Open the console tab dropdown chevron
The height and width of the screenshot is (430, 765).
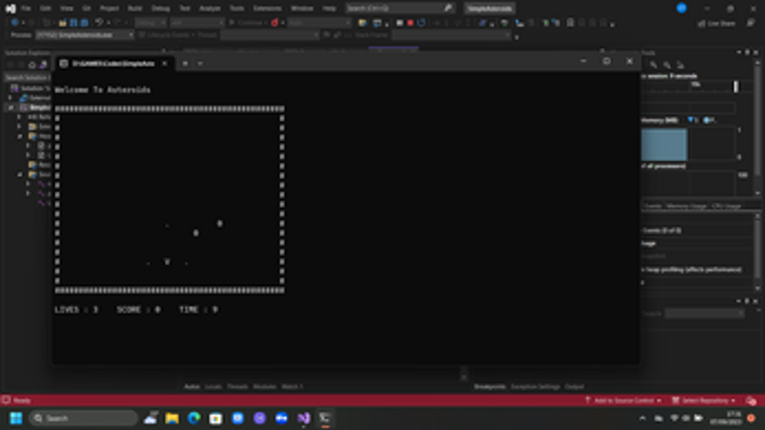[200, 63]
